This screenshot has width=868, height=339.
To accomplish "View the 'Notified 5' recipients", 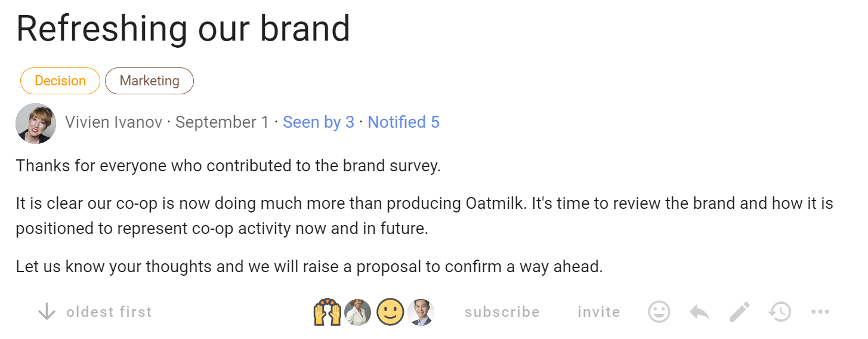I will click(x=403, y=122).
